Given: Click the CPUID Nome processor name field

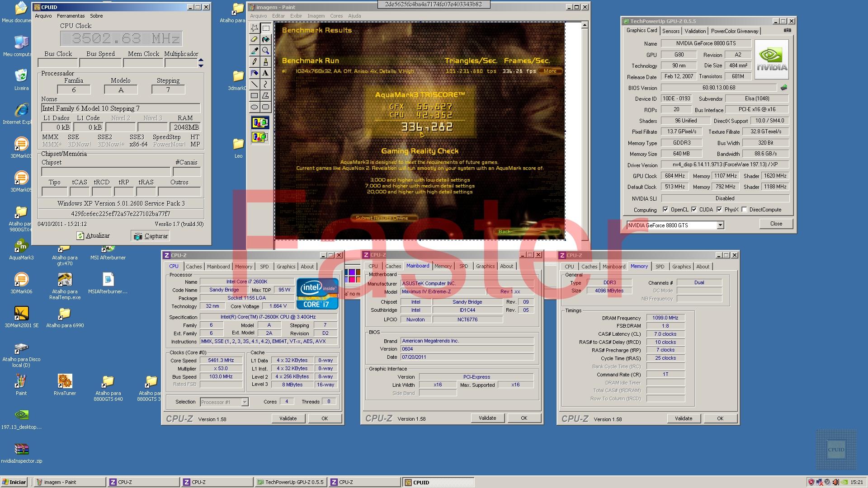Looking at the screenshot, I should (x=121, y=108).
